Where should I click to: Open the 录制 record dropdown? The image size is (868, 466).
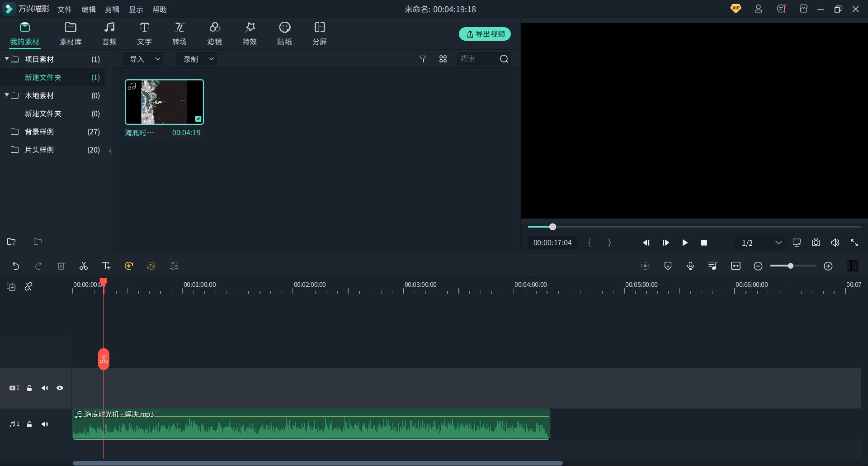197,59
